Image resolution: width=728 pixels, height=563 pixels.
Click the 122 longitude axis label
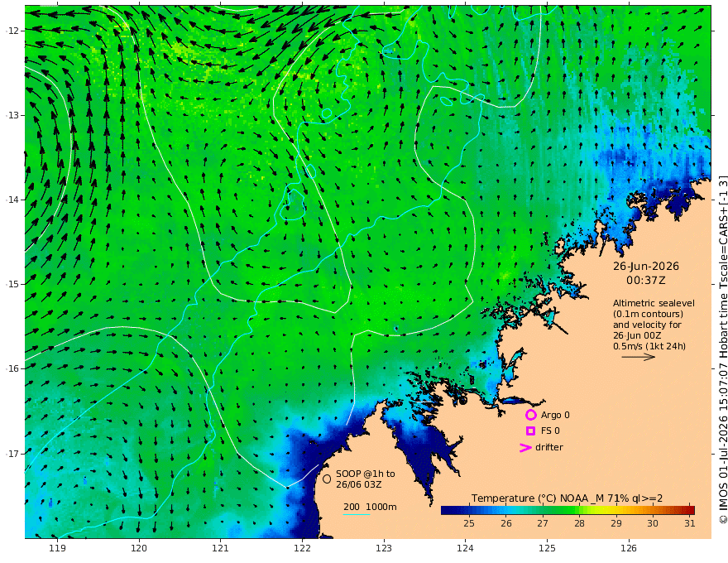pos(302,549)
